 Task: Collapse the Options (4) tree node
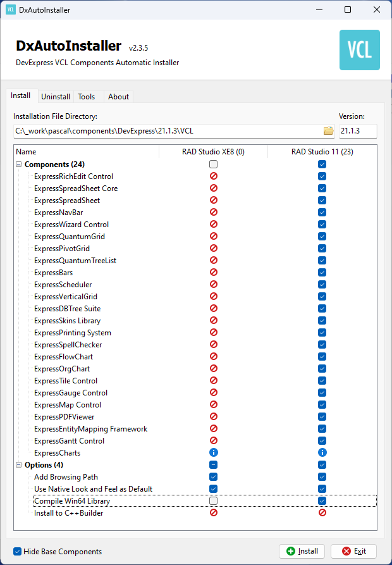coord(19,465)
